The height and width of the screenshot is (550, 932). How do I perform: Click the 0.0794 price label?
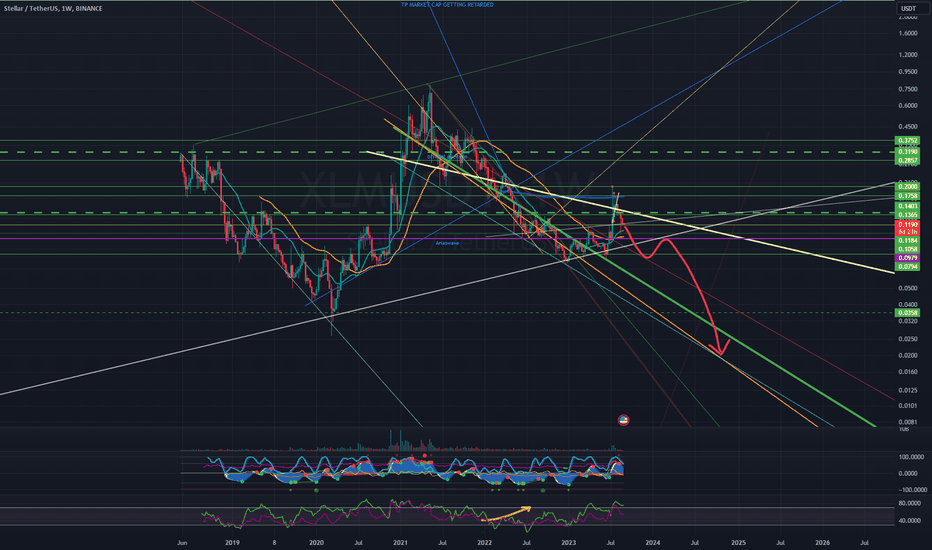click(x=908, y=267)
